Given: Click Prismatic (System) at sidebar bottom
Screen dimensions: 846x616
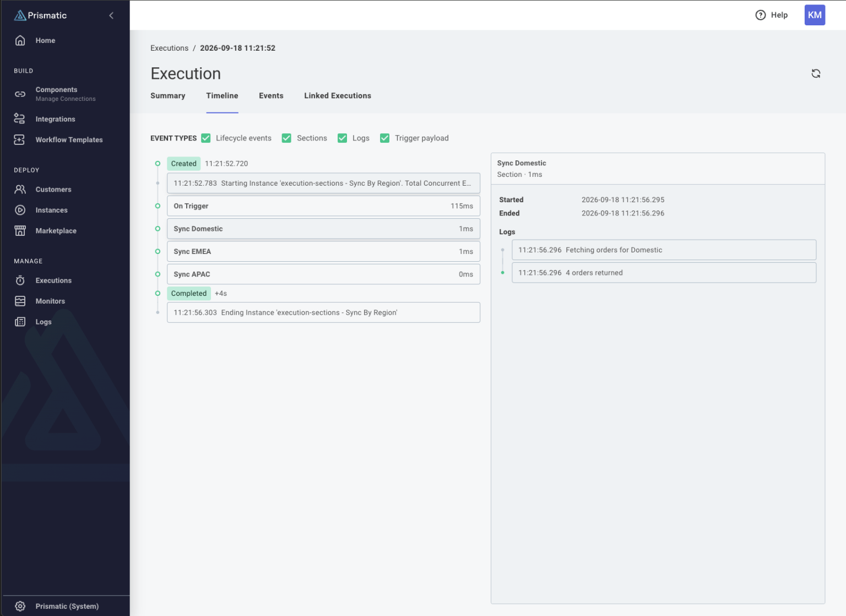Looking at the screenshot, I should [67, 606].
